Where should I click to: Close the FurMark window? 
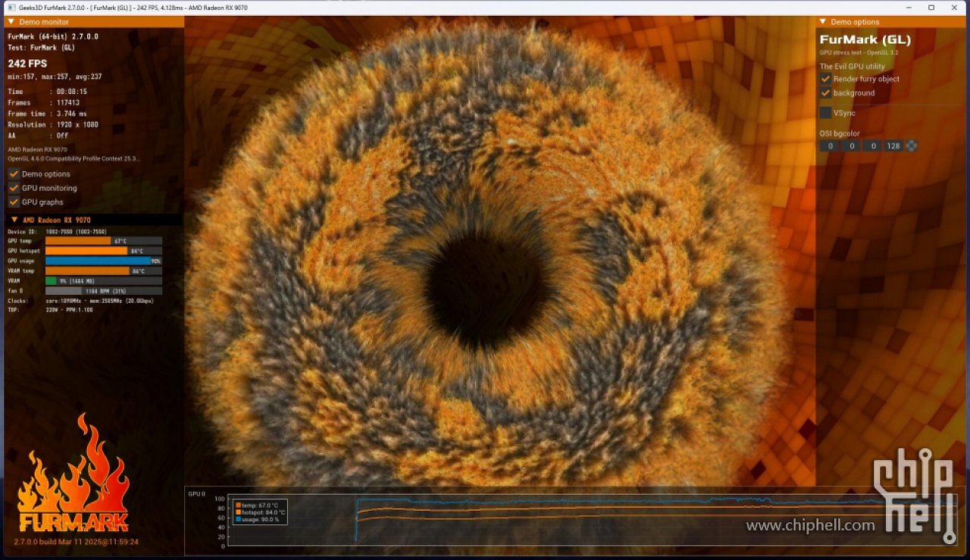953,8
